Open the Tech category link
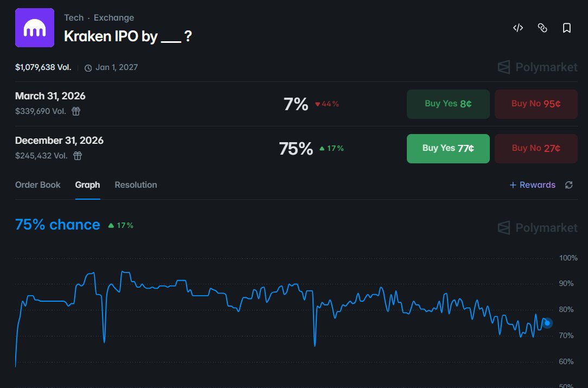588x388 pixels. point(74,17)
